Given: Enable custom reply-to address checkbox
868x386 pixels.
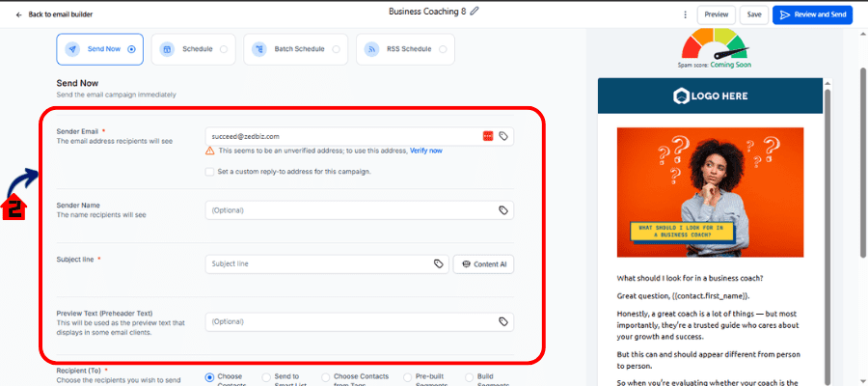Looking at the screenshot, I should pyautogui.click(x=209, y=172).
